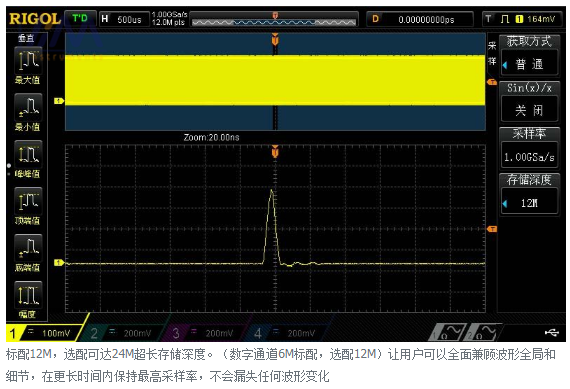
Task: Toggle channel 2 with 200mV scale
Action: [x=123, y=333]
